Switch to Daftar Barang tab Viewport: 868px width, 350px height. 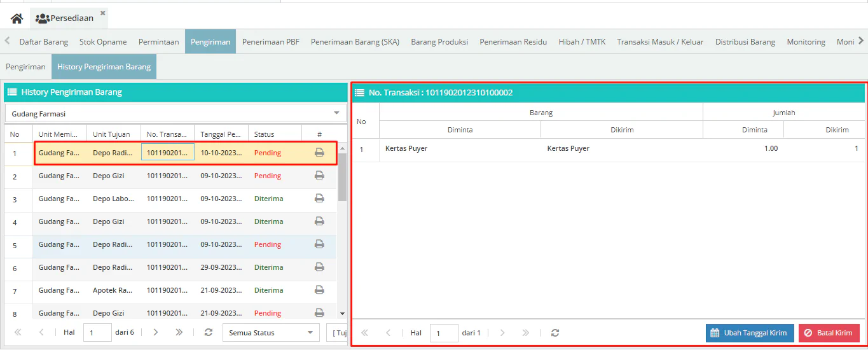[44, 42]
